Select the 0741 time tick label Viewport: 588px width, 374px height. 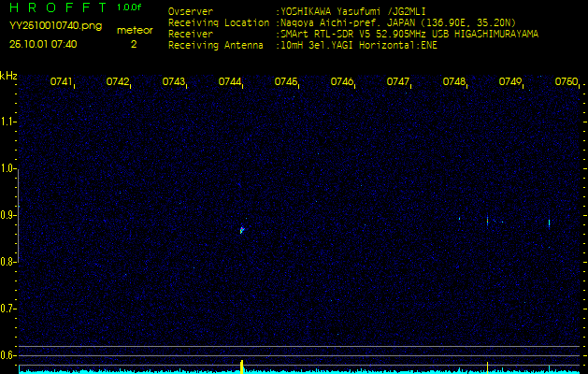pos(62,82)
